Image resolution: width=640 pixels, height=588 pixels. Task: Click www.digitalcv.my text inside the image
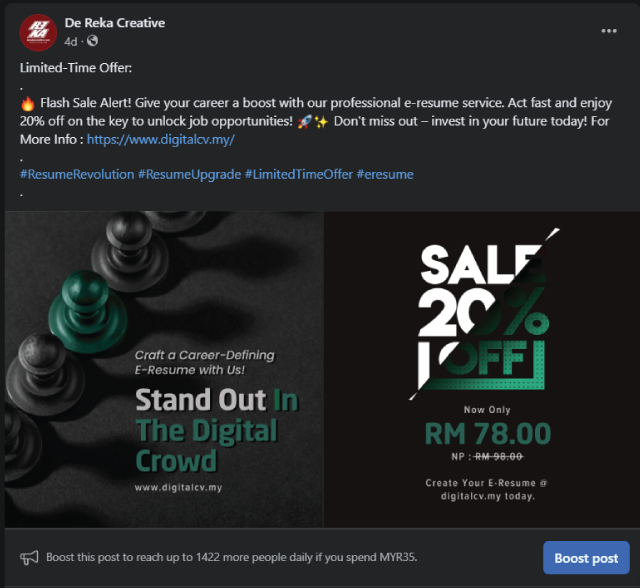pyautogui.click(x=179, y=488)
